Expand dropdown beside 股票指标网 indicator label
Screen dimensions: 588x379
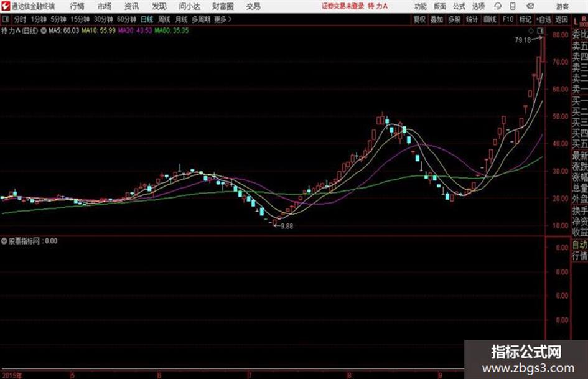4,241
